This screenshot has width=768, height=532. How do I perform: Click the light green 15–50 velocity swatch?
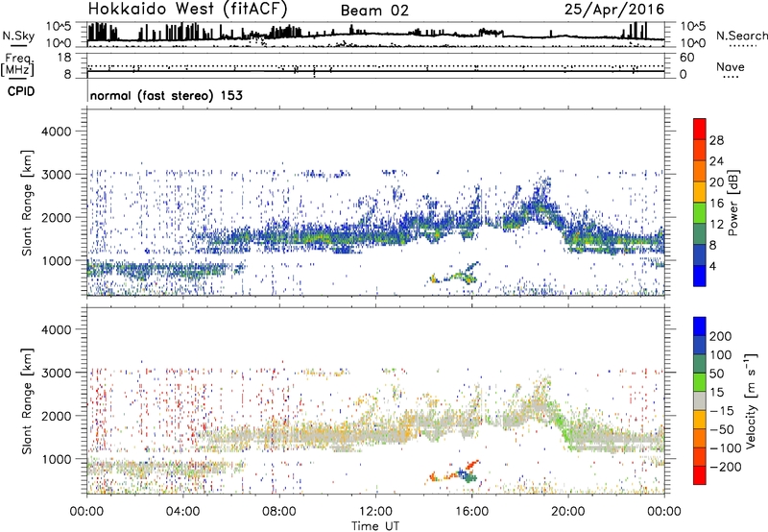[x=700, y=382]
